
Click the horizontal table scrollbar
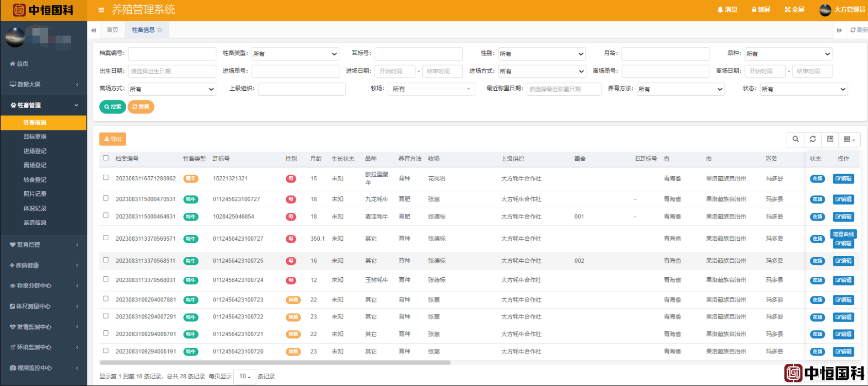point(275,363)
